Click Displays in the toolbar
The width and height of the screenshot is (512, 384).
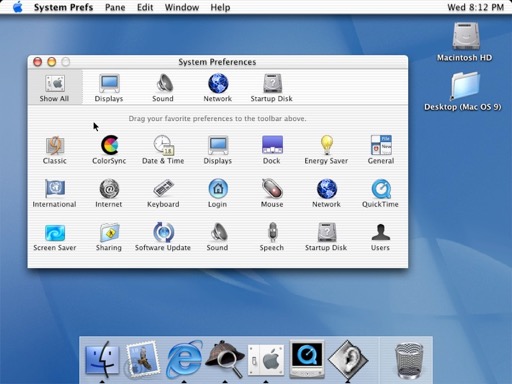tap(109, 88)
